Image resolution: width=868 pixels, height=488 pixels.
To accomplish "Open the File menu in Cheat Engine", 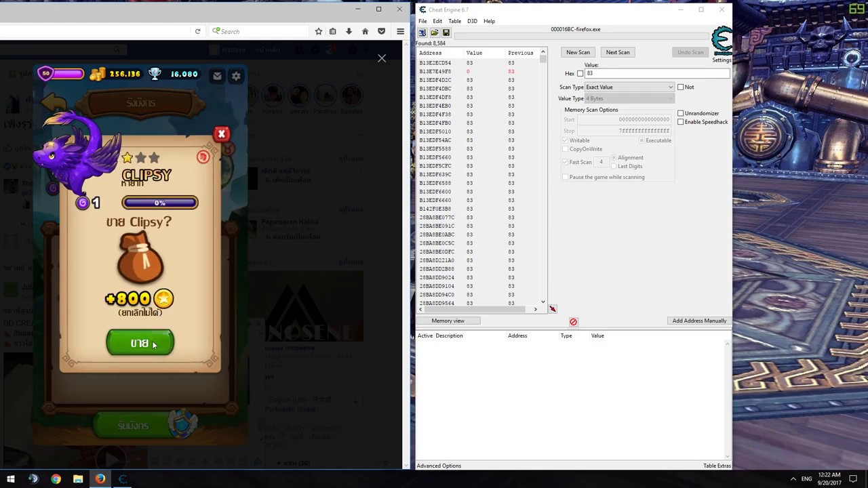I will click(x=422, y=21).
